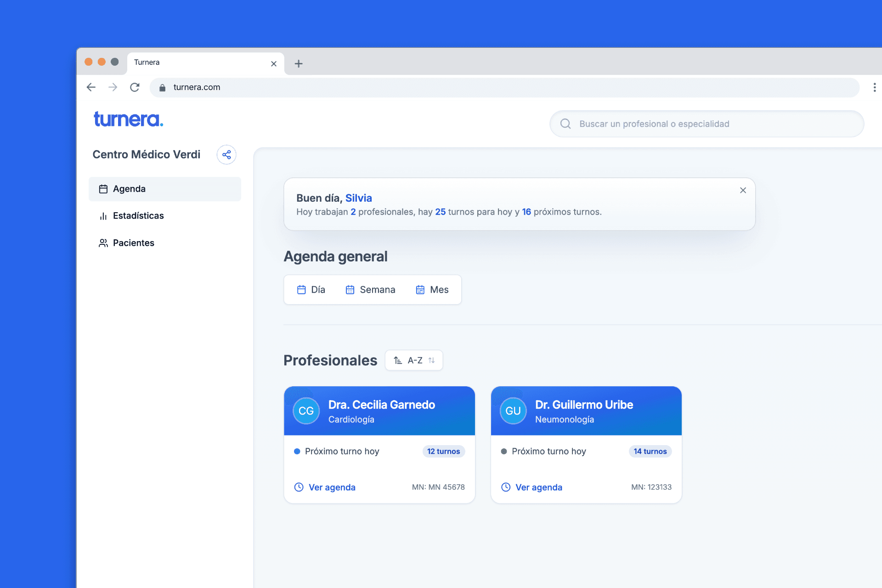Open the Pacientes section
882x588 pixels.
click(x=134, y=243)
